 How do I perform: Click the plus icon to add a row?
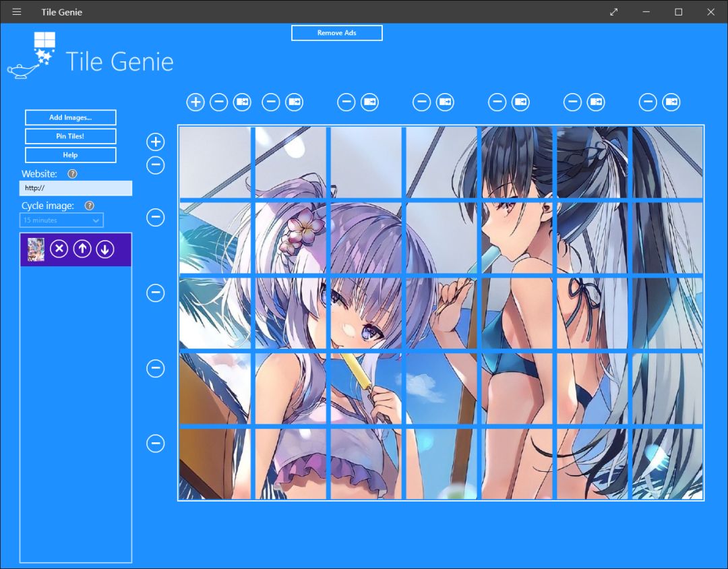156,142
